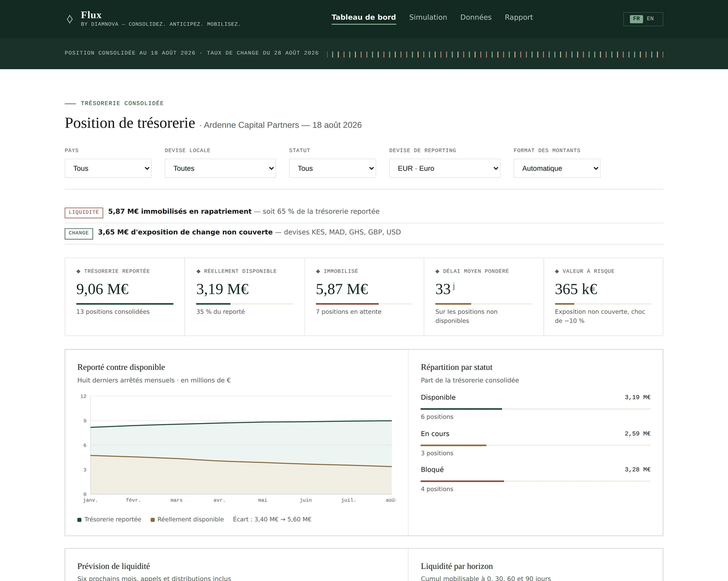The image size is (728, 581).
Task: Click the Valeur à risque diamond icon
Action: [557, 271]
